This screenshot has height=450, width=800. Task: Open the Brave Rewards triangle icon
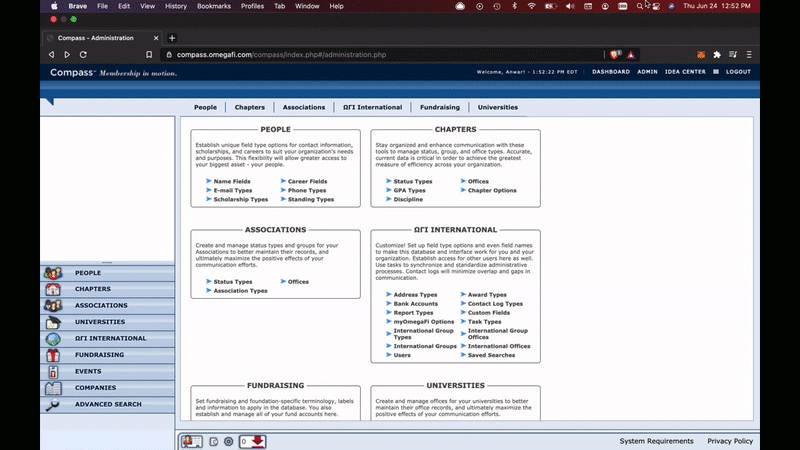[632, 55]
